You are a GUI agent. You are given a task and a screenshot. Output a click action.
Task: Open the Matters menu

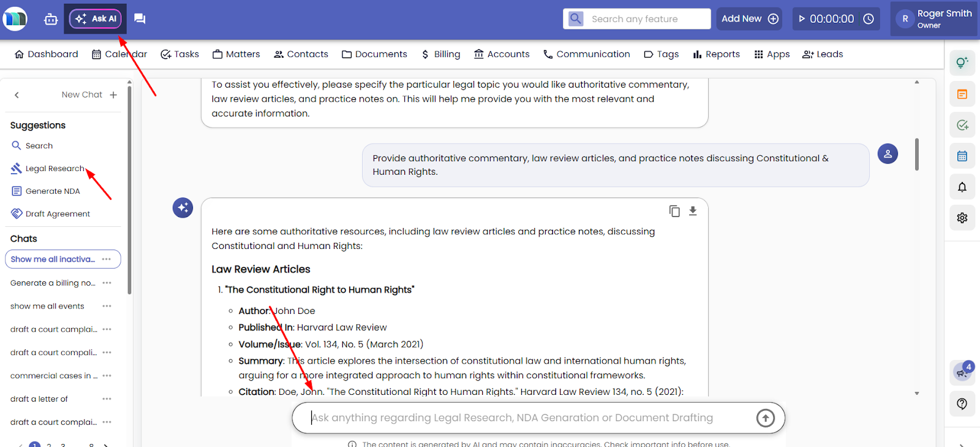[x=236, y=55]
